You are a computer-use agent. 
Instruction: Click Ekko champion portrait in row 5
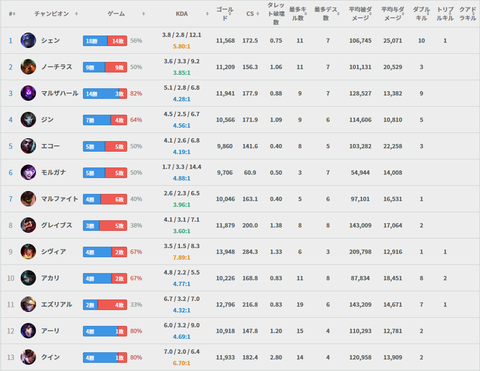click(28, 146)
